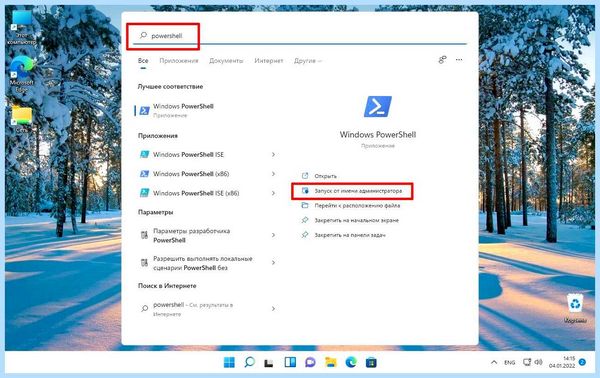
Task: Open Widgets from the taskbar
Action: [x=290, y=362]
